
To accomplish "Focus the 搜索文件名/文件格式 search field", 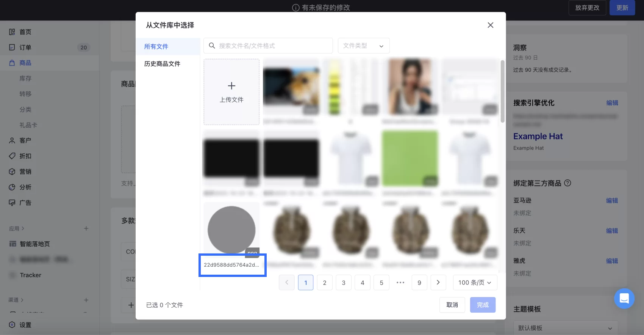I will pos(268,46).
